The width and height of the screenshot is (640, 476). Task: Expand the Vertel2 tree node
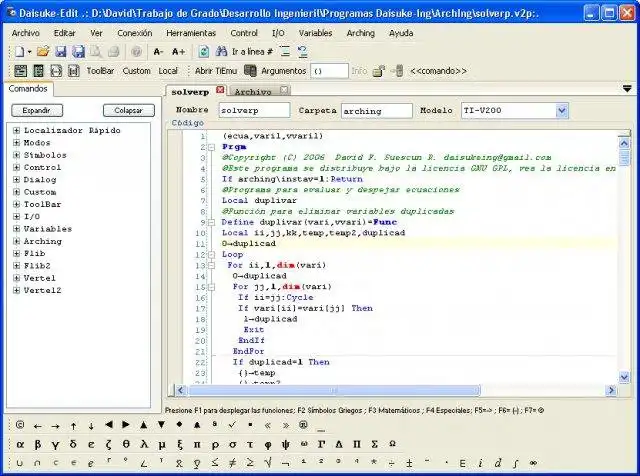point(16,290)
